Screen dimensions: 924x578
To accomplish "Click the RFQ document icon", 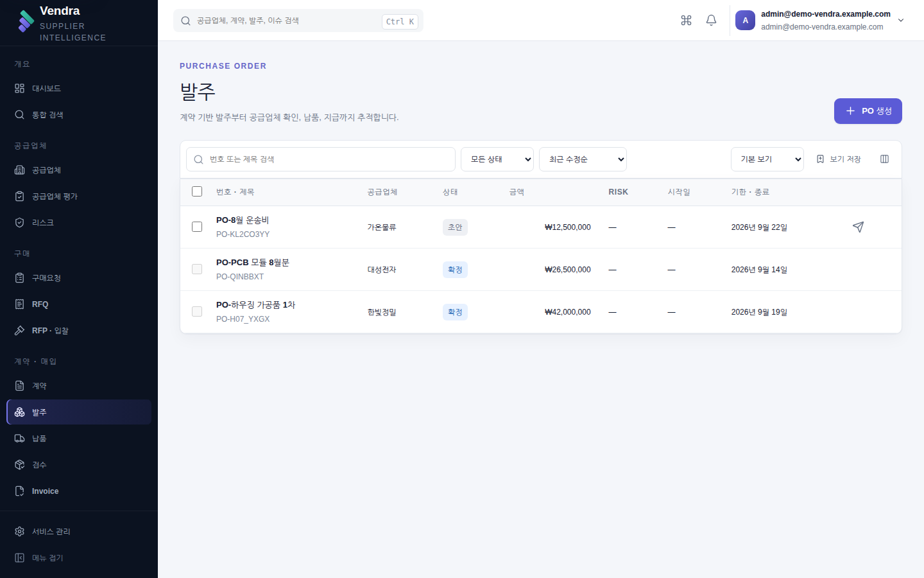I will click(x=19, y=304).
